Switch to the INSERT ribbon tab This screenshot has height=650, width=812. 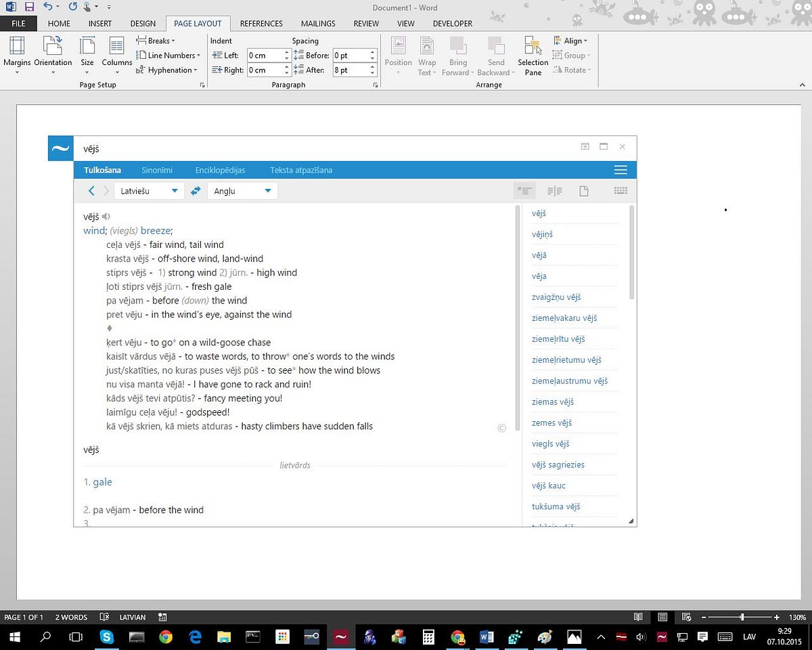coord(100,23)
